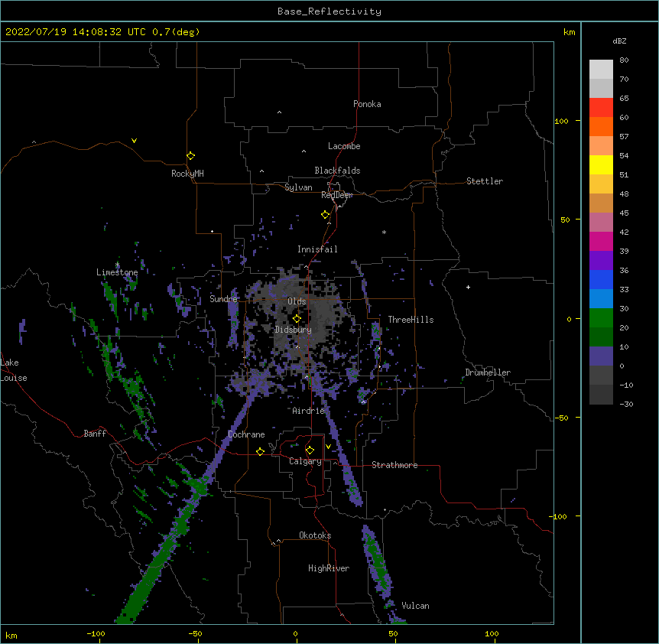The image size is (659, 644).
Task: Pick the light gray 80 dBZ legend swatch
Action: 601,70
